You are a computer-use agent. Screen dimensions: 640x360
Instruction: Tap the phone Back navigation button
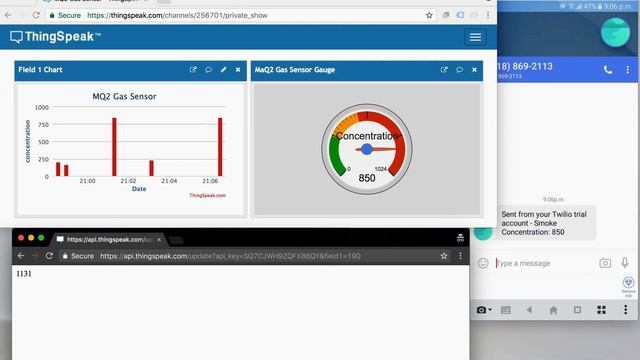[x=529, y=310]
